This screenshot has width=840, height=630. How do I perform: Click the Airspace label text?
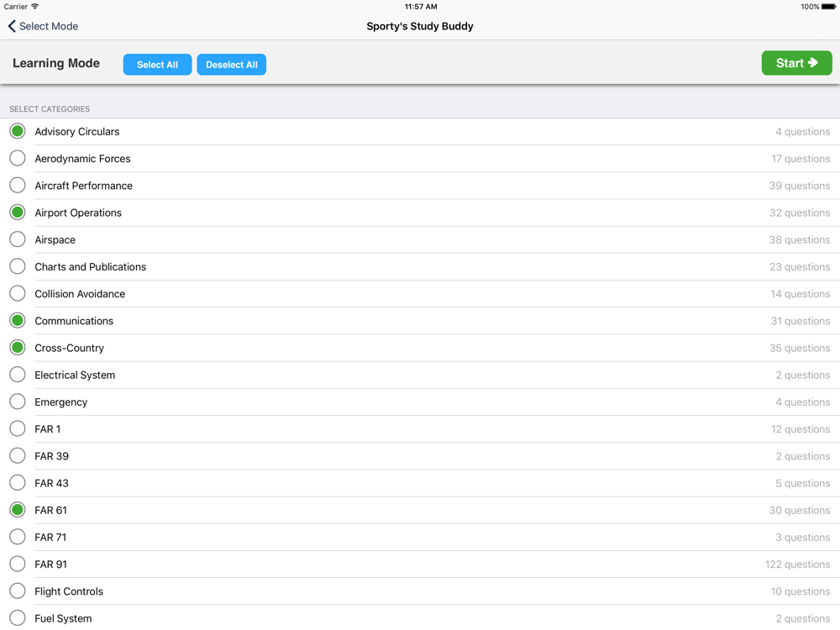(x=55, y=240)
